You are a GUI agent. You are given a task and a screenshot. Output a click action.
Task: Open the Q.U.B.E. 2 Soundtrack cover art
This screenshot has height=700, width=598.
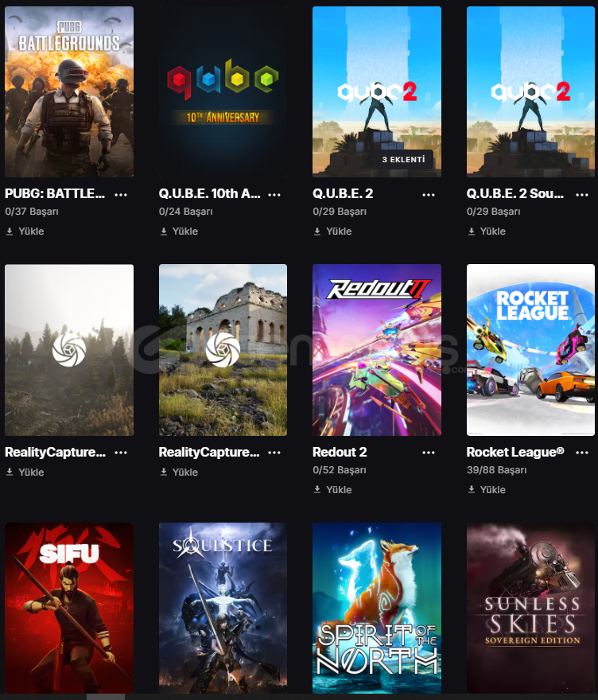coord(530,91)
